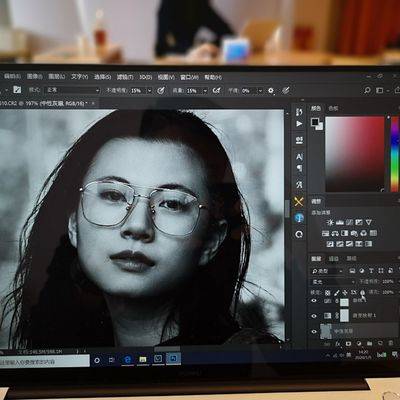The height and width of the screenshot is (400, 400).
Task: Add a Color Balance adjustment
Action: (335, 233)
